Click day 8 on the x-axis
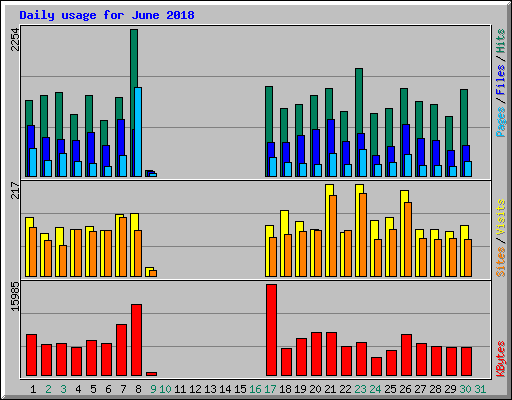Image resolution: width=512 pixels, height=400 pixels. [x=138, y=389]
